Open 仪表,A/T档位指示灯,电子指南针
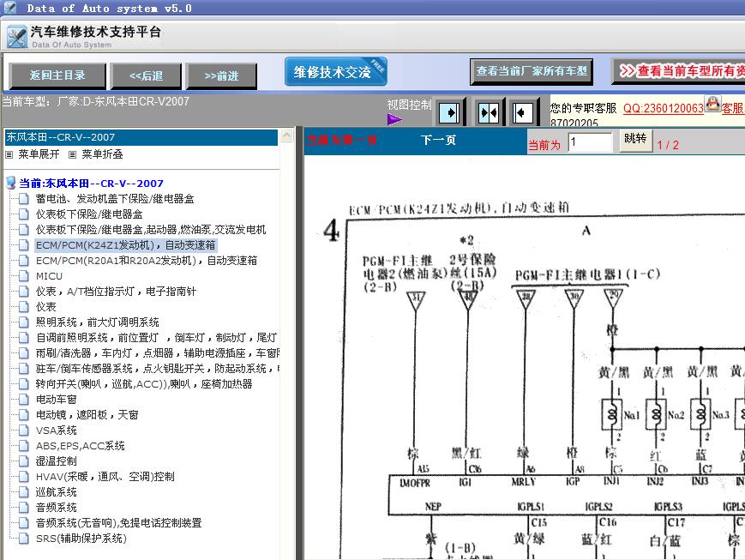Image resolution: width=745 pixels, height=560 pixels. [x=116, y=292]
